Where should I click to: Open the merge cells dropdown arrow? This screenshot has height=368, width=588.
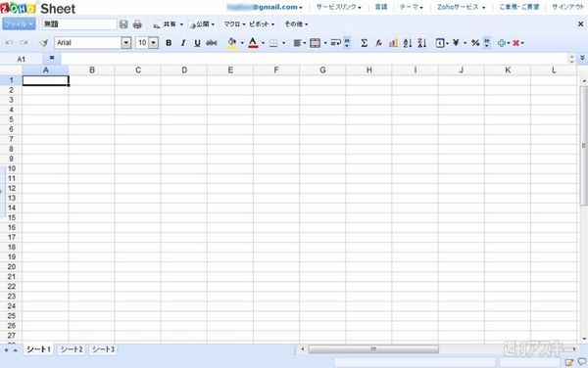(x=324, y=43)
